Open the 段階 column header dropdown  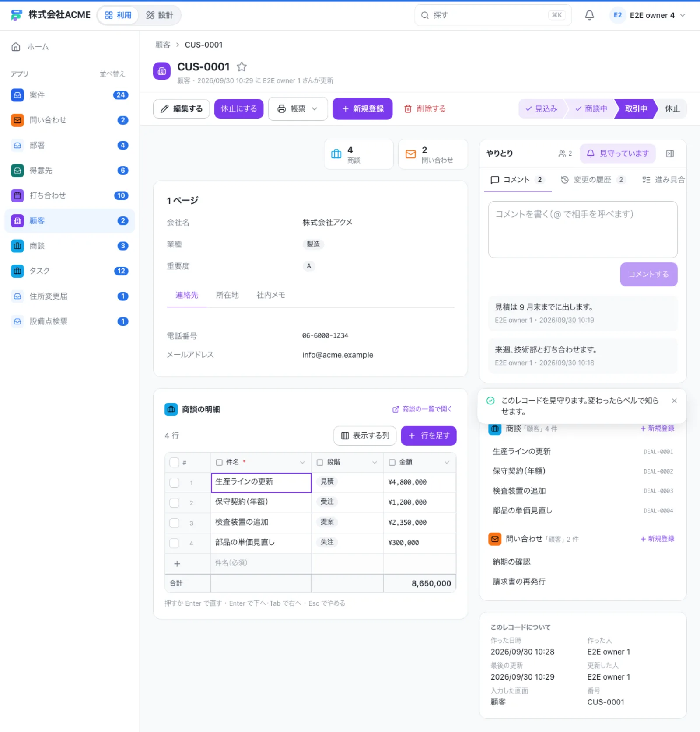(374, 462)
